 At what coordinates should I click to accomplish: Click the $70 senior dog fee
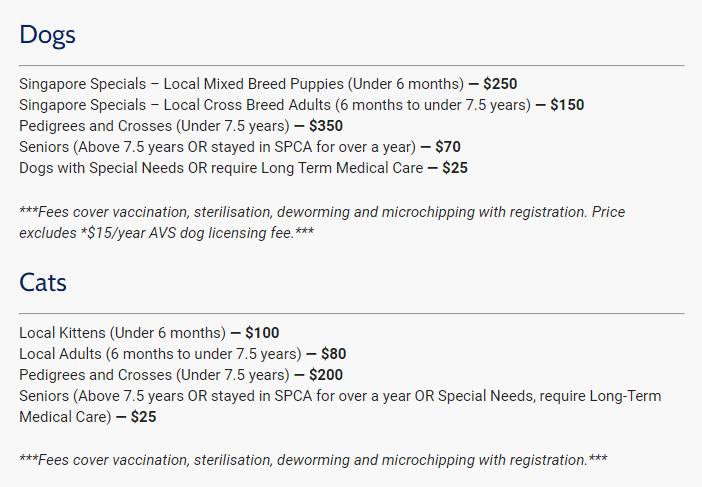[448, 147]
